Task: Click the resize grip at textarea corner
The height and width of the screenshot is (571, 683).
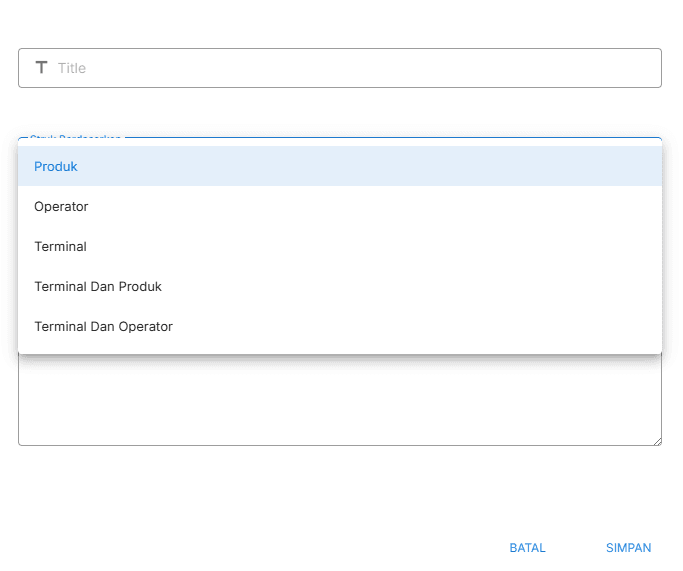Action: 656,440
